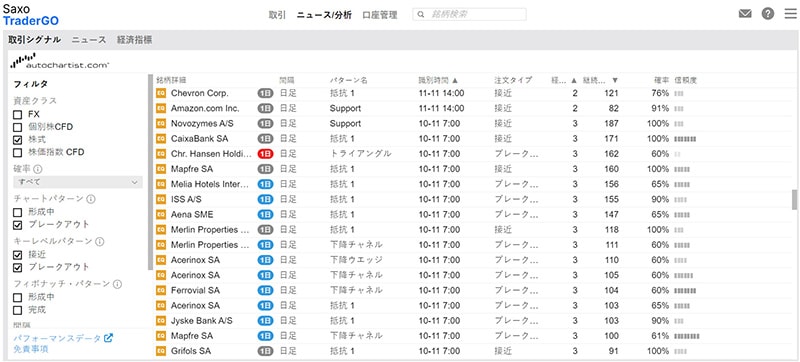This screenshot has height=362, width=800.
Task: Click the EQ icon beside Chevron Corp.
Action: (161, 93)
